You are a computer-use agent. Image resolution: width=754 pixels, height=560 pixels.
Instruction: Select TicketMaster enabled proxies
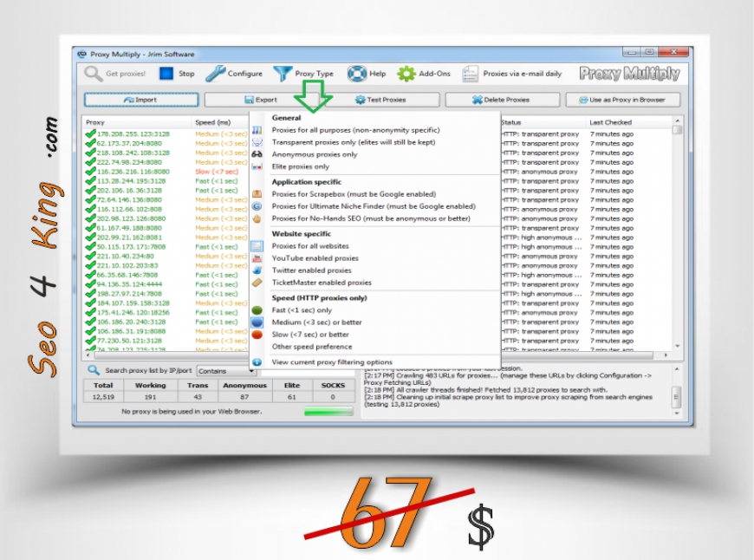coord(322,283)
